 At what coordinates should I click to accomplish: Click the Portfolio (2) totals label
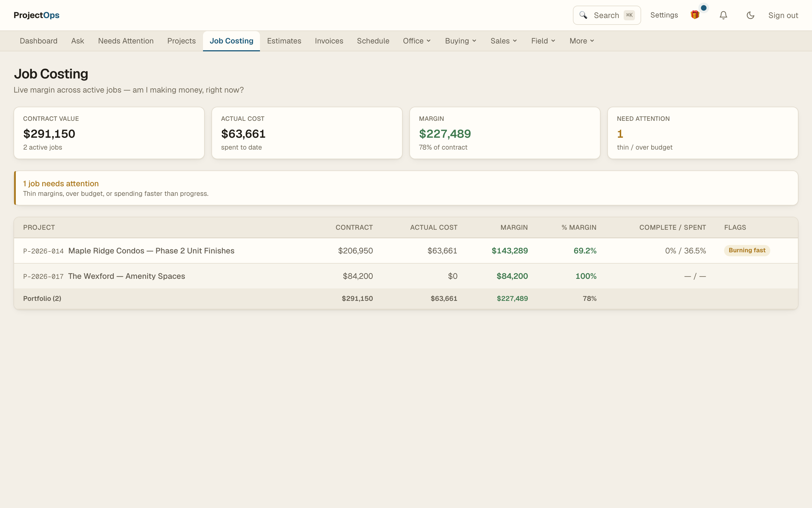click(42, 298)
